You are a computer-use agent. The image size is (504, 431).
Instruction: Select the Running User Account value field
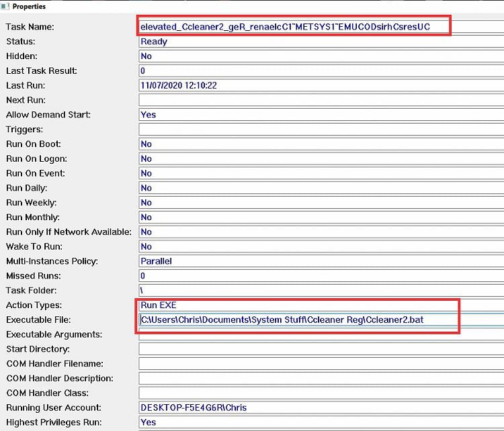pyautogui.click(x=321, y=408)
